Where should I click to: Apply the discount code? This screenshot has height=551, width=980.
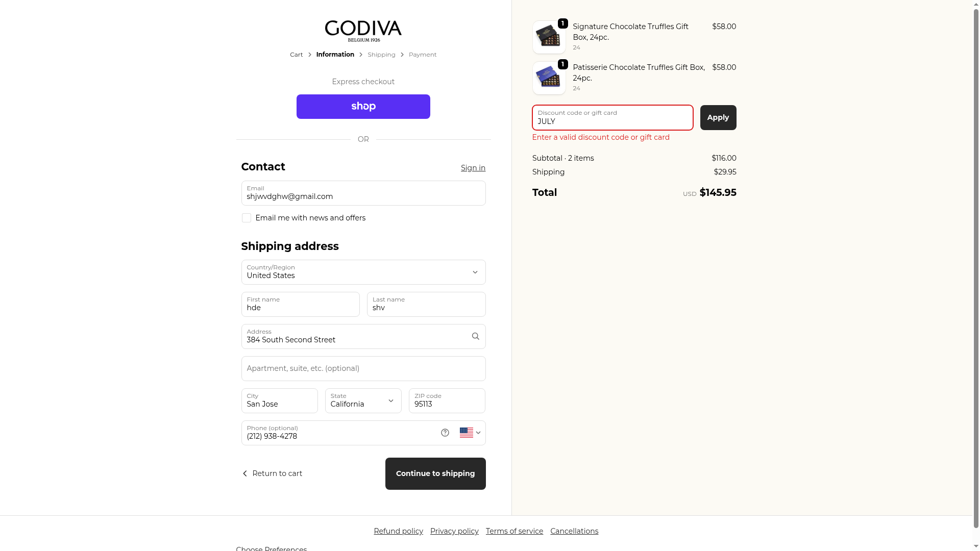(x=718, y=117)
